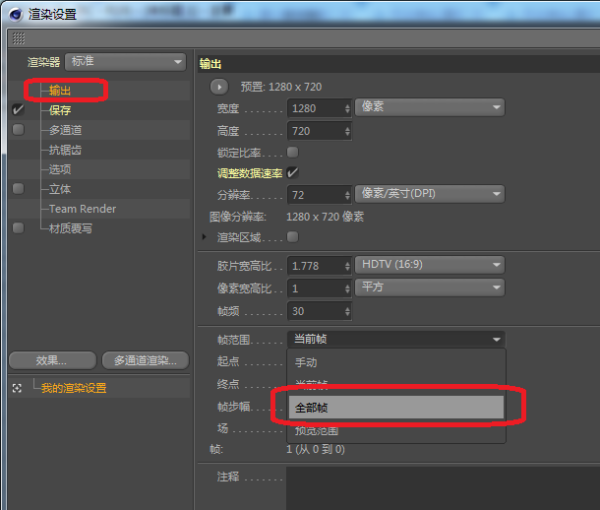Screen dimensions: 600x510
Task: Open the 像素/英寸(DPI) unit dropdown
Action: (x=429, y=194)
